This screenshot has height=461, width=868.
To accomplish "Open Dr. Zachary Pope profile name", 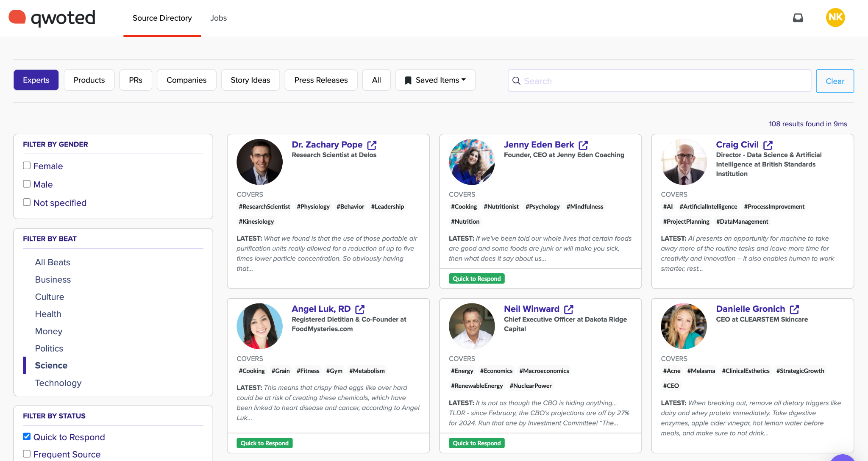I will (x=327, y=144).
